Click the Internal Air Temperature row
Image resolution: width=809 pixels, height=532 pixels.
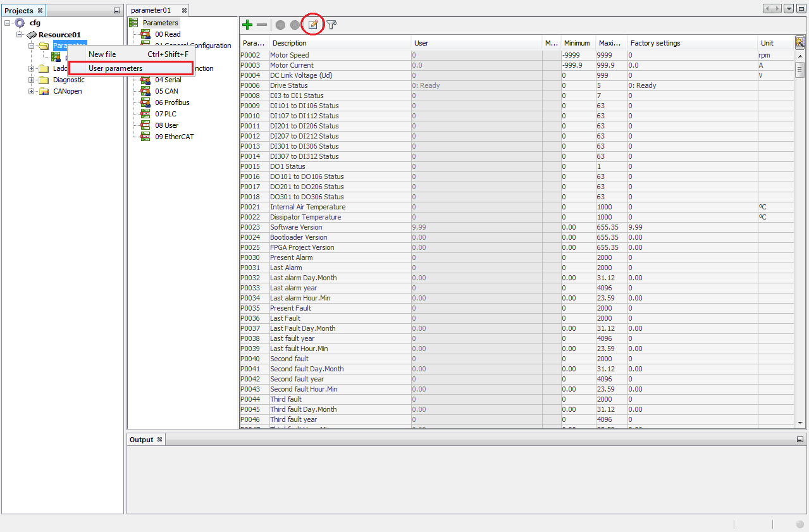[516, 207]
